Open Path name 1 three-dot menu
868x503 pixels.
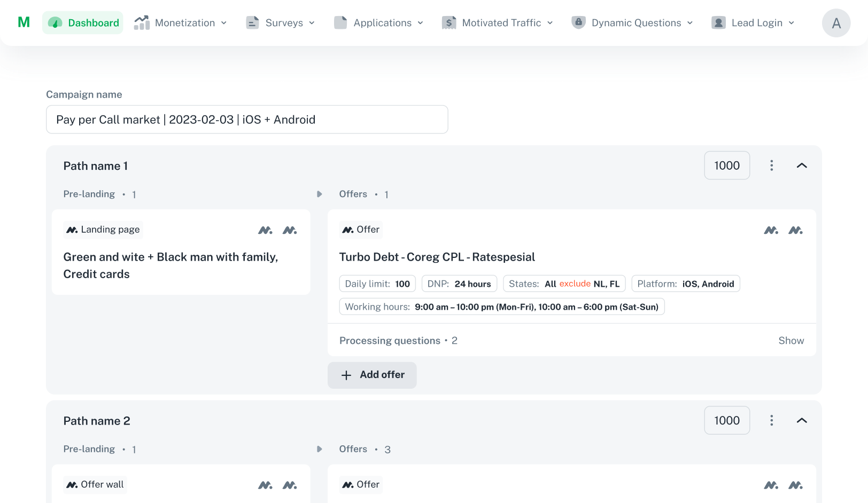(772, 166)
